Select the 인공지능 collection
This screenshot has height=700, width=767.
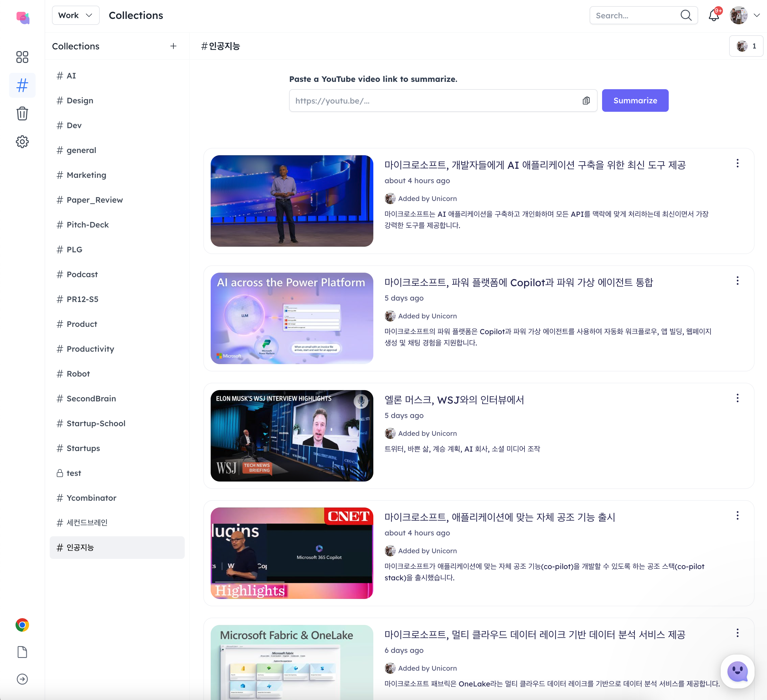[x=117, y=548]
